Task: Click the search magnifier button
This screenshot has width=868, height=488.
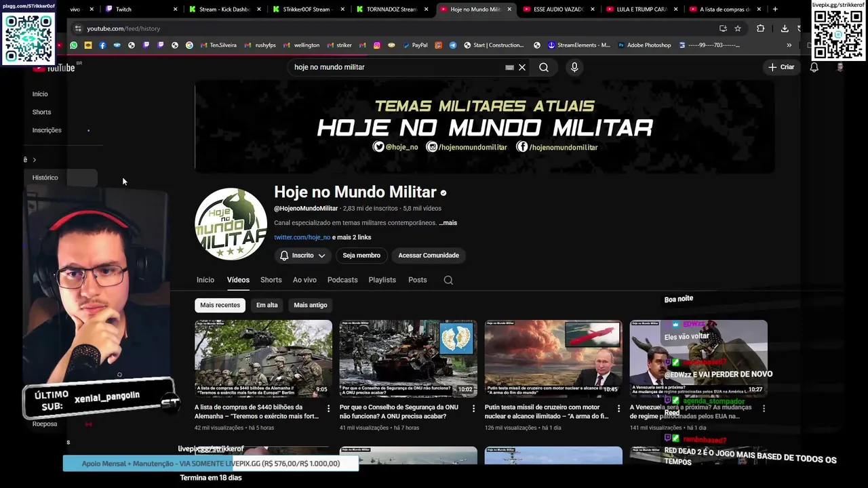Action: pyautogui.click(x=544, y=67)
